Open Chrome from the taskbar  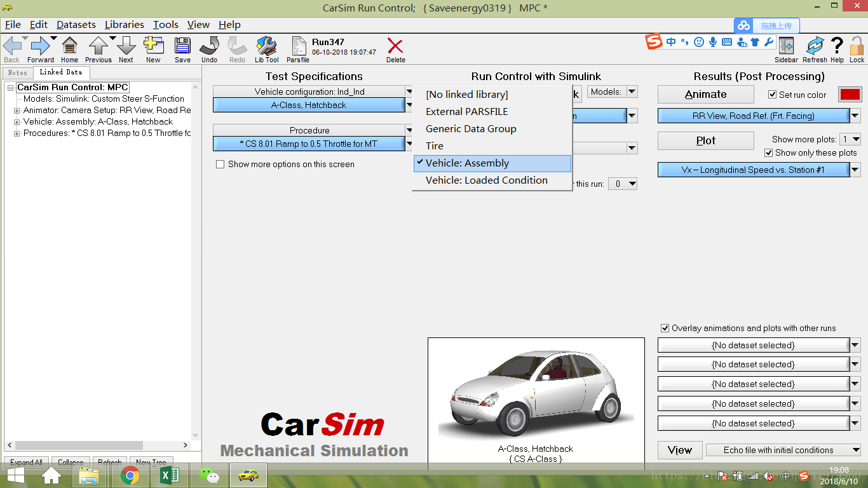pos(130,475)
